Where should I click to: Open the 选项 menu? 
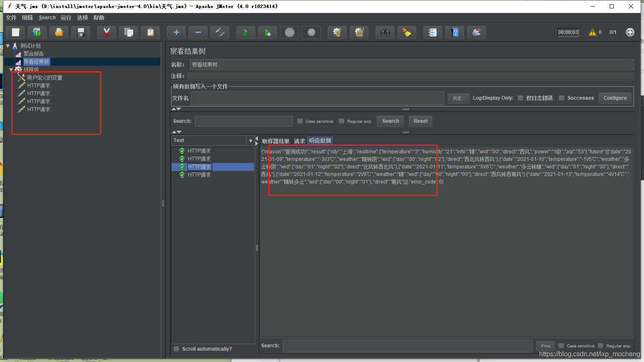click(82, 18)
